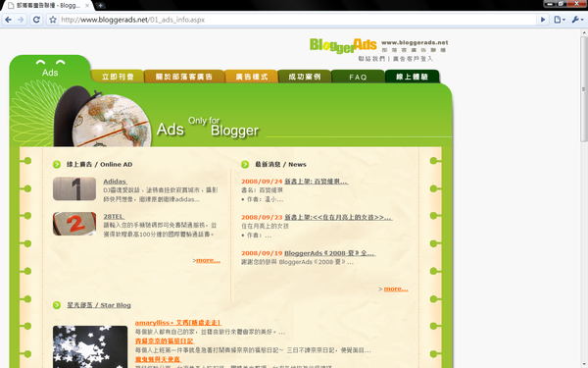Screen dimensions: 588x368
Task: Open the page menu dropdown
Action: (560, 20)
